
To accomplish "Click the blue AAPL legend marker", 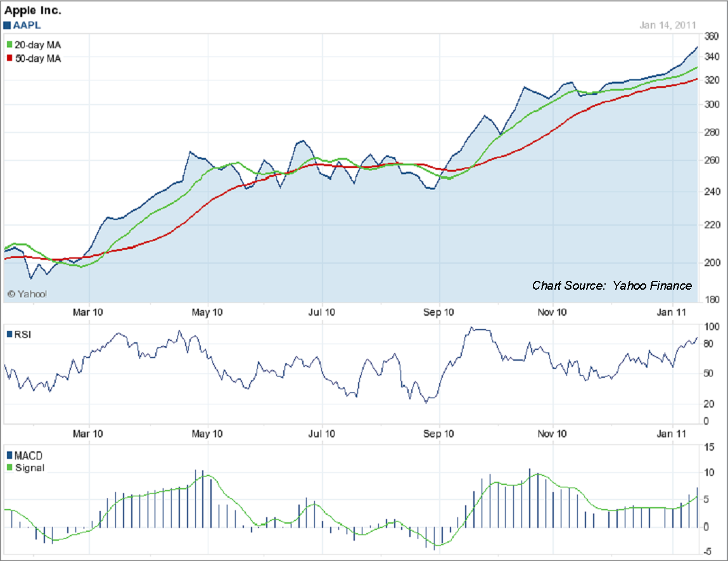I will (x=8, y=25).
